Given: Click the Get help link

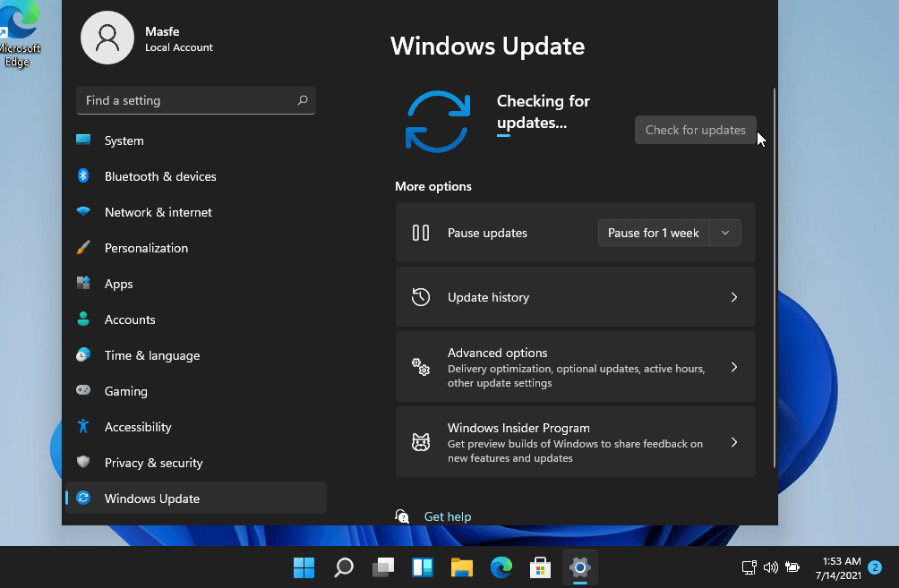Looking at the screenshot, I should 447,516.
